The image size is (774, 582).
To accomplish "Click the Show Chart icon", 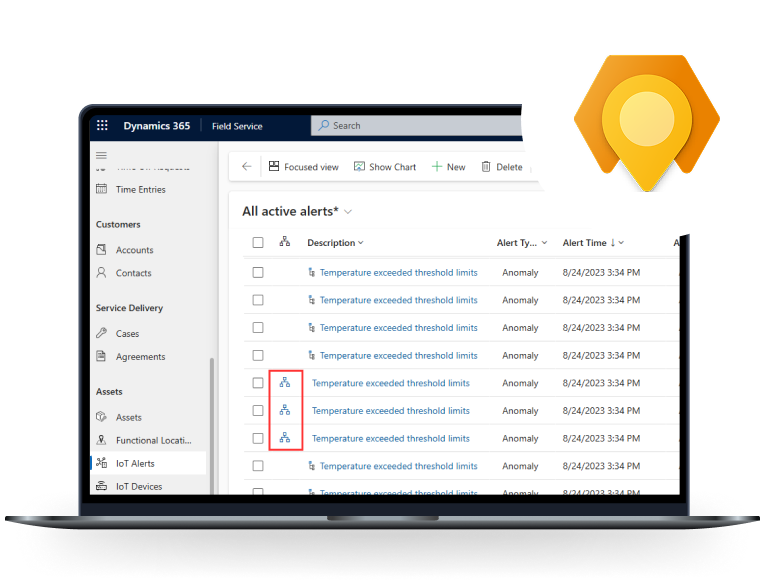I will click(360, 167).
